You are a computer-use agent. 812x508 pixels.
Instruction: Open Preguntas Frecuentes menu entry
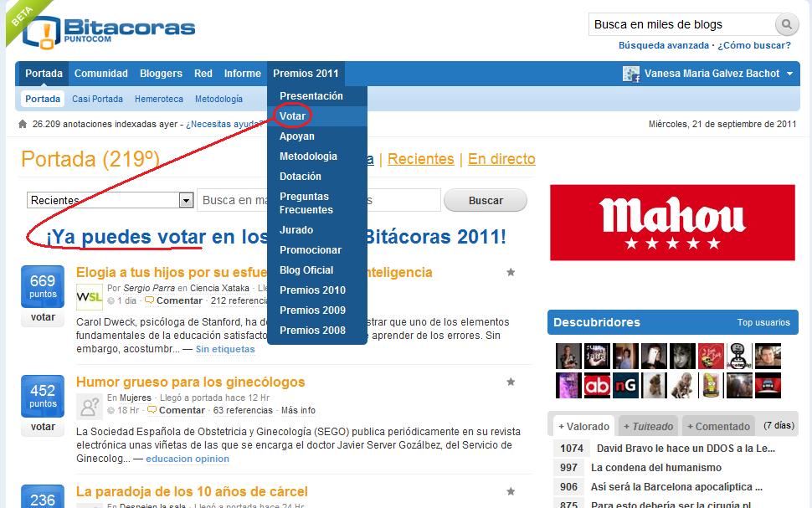point(306,203)
